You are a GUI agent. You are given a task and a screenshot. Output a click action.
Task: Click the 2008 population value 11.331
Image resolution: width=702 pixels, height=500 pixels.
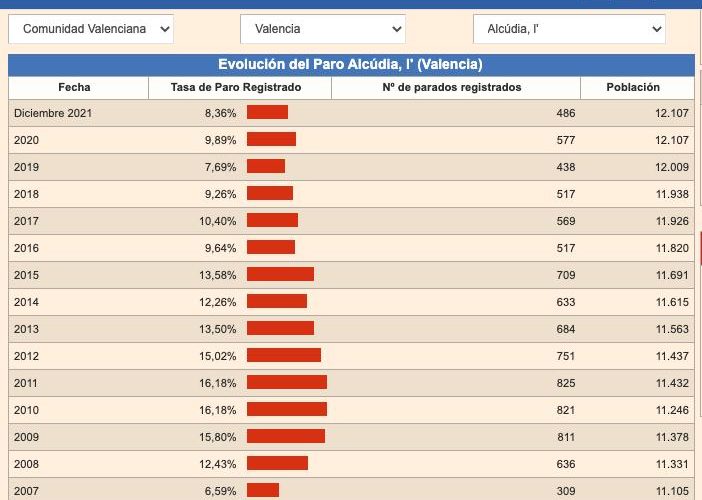point(672,463)
